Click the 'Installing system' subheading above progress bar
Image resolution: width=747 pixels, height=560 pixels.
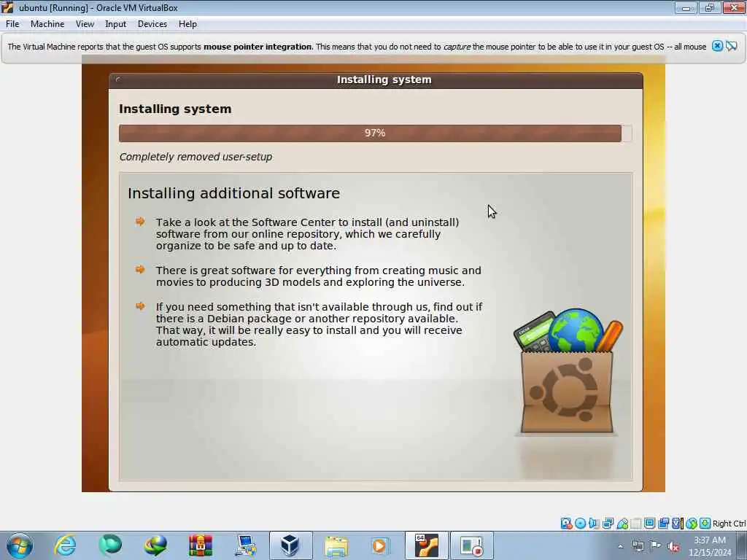175,109
